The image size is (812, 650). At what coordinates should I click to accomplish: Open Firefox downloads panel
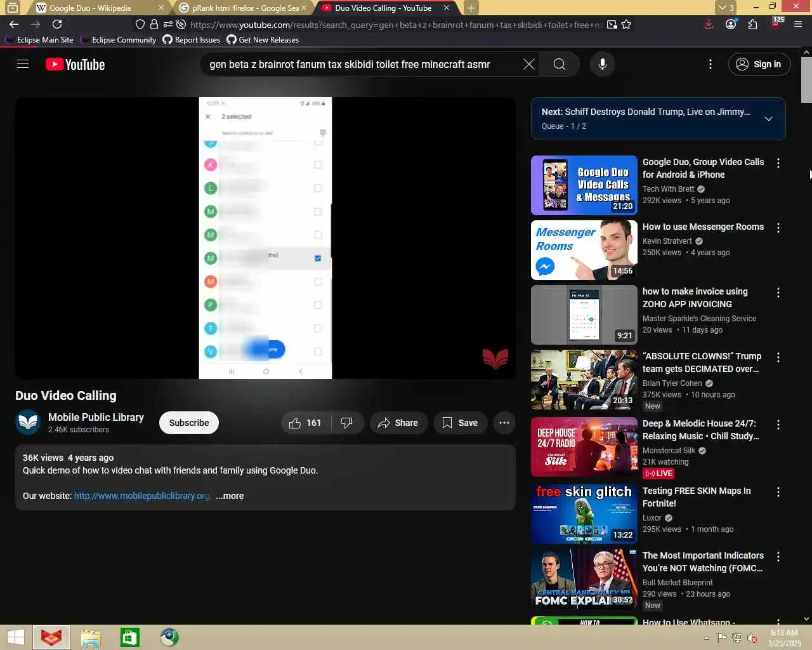pyautogui.click(x=709, y=24)
